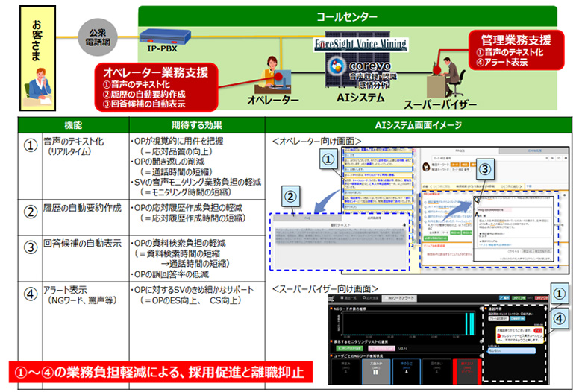Click the AIシステム画面イメージ column header
This screenshot has width=582, height=392.
(419, 125)
